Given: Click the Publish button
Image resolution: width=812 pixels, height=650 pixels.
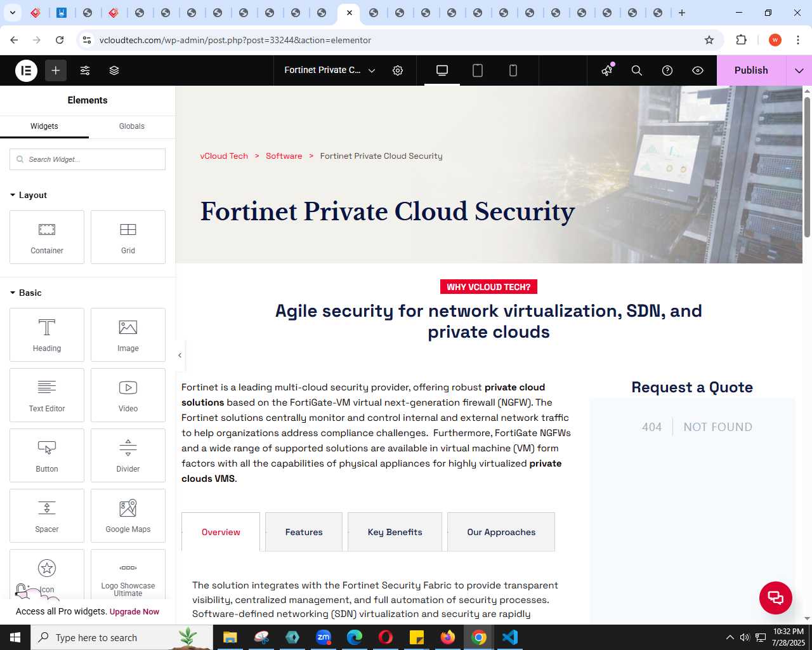Looking at the screenshot, I should pos(751,70).
